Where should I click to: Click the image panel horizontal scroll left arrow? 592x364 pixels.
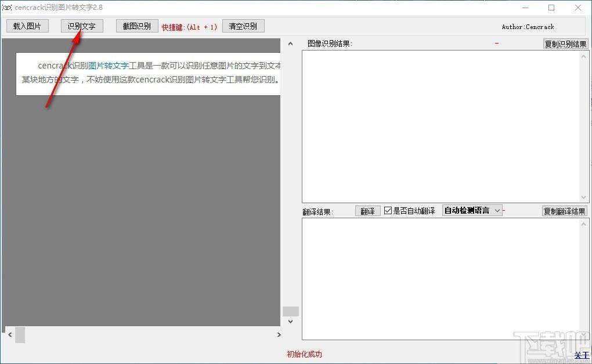(x=10, y=334)
